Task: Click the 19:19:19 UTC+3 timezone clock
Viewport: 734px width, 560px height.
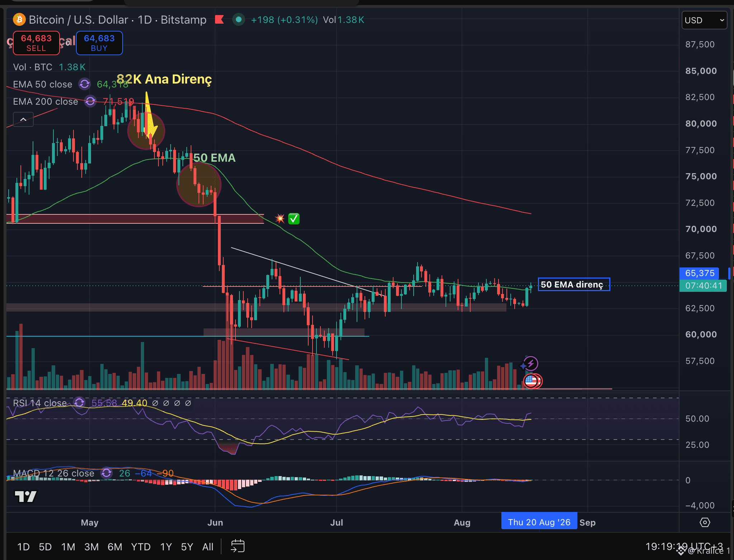Action: tap(684, 546)
